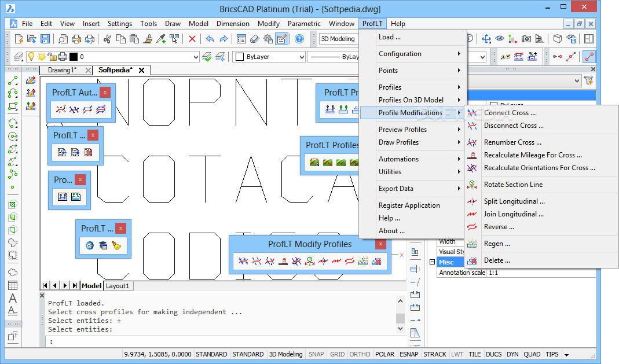This screenshot has width=619, height=364.
Task: Toggle LWT lineweight display in status bar
Action: [x=457, y=354]
